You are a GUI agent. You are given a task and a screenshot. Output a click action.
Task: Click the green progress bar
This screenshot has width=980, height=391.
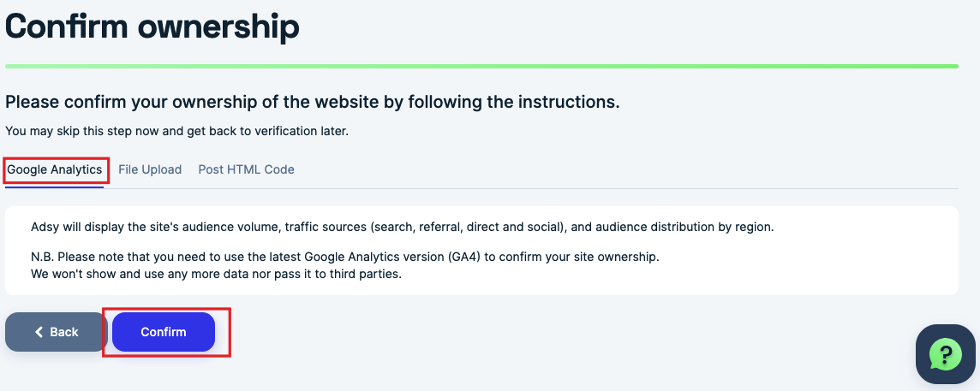pos(481,66)
